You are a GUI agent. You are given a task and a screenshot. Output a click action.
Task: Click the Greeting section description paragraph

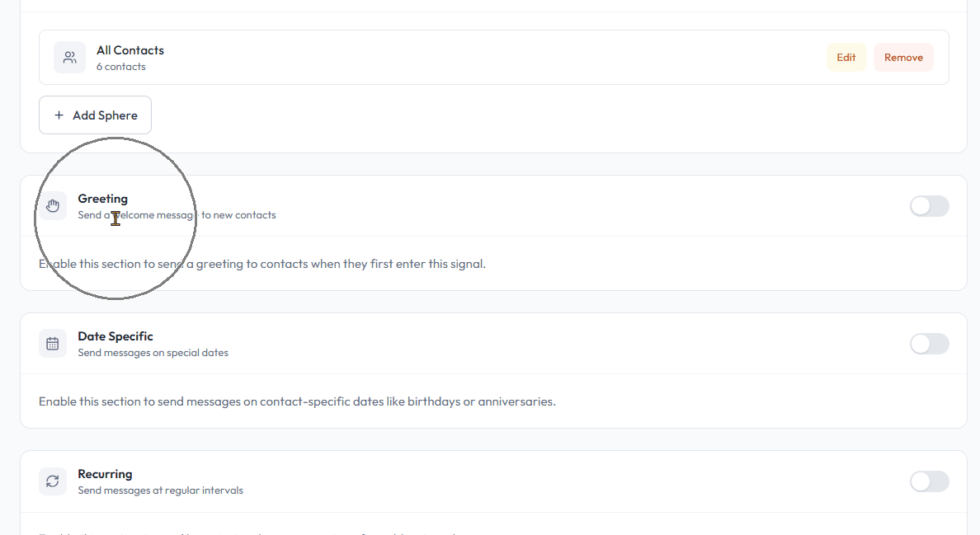coord(262,265)
